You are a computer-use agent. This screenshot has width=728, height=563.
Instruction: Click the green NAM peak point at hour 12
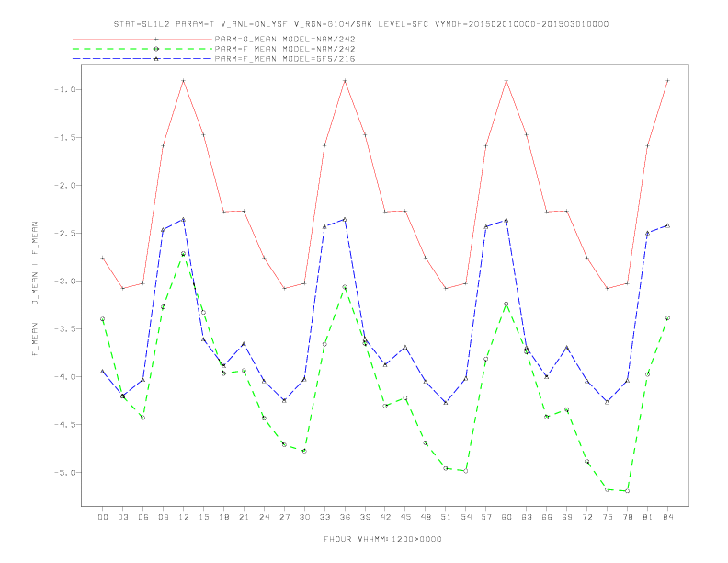tap(184, 254)
